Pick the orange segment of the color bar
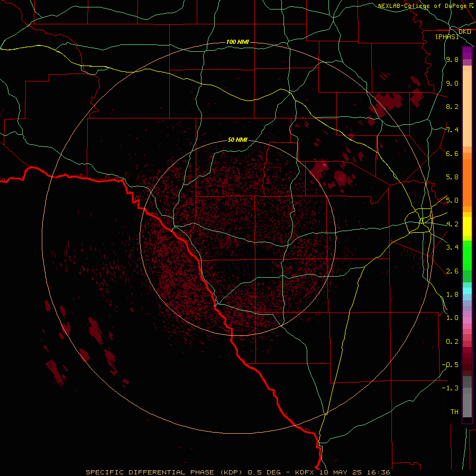476x476 pixels. point(467,182)
